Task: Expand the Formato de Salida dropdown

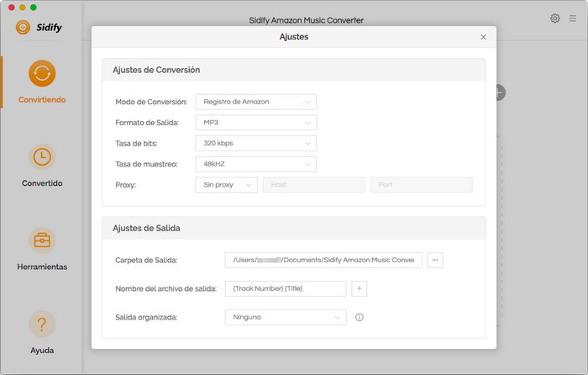Action: tap(255, 123)
